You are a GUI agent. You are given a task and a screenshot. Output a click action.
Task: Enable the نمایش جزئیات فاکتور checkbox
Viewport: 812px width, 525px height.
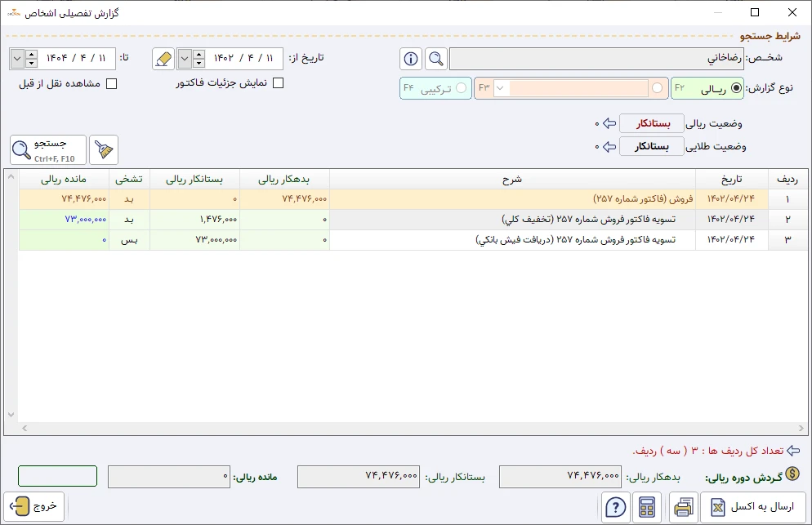[278, 82]
